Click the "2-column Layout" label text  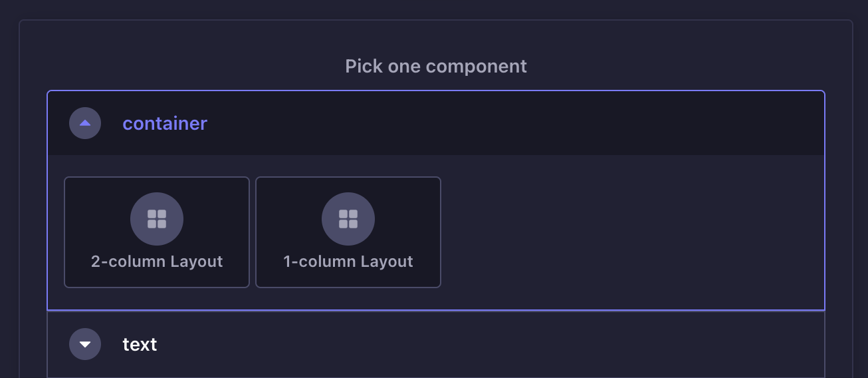(157, 262)
